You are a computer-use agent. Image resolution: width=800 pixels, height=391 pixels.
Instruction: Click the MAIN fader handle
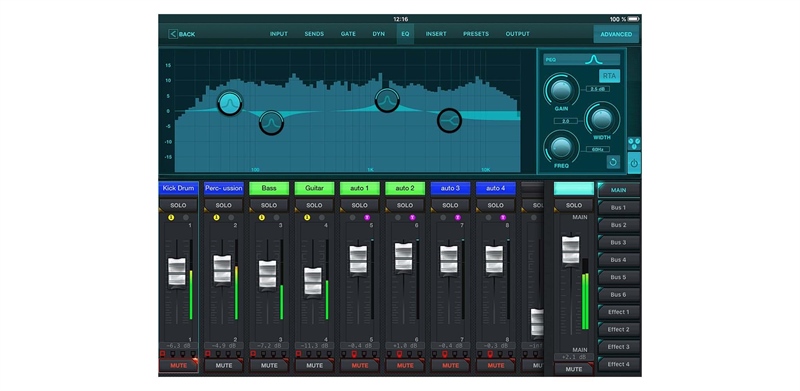[x=570, y=251]
